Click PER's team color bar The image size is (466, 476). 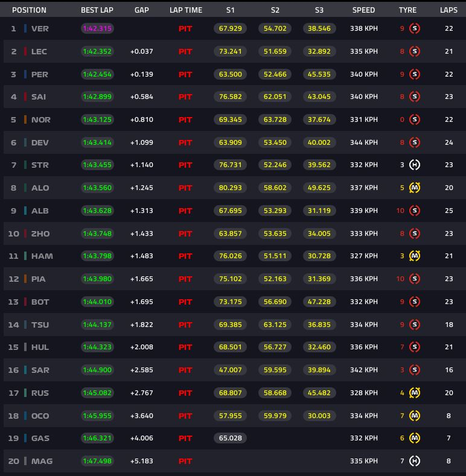click(25, 74)
